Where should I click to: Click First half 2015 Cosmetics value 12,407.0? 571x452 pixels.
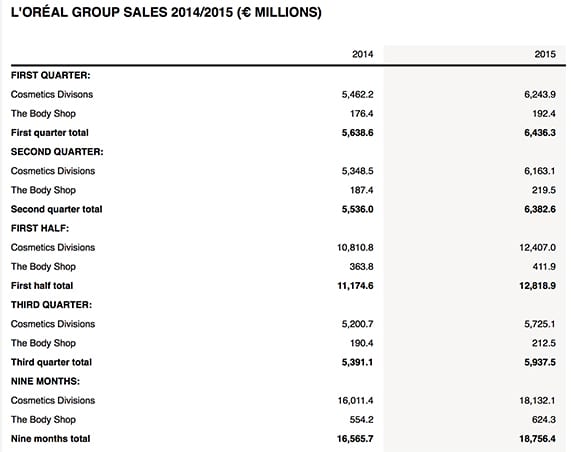click(x=537, y=248)
